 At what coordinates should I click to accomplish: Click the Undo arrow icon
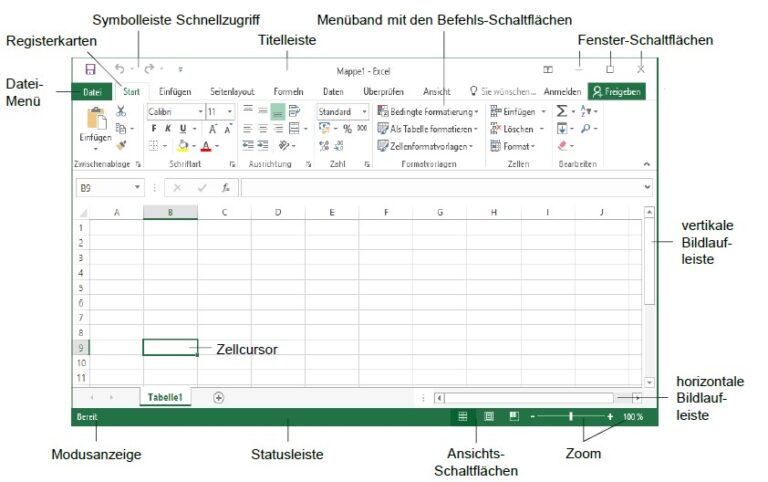coord(120,69)
